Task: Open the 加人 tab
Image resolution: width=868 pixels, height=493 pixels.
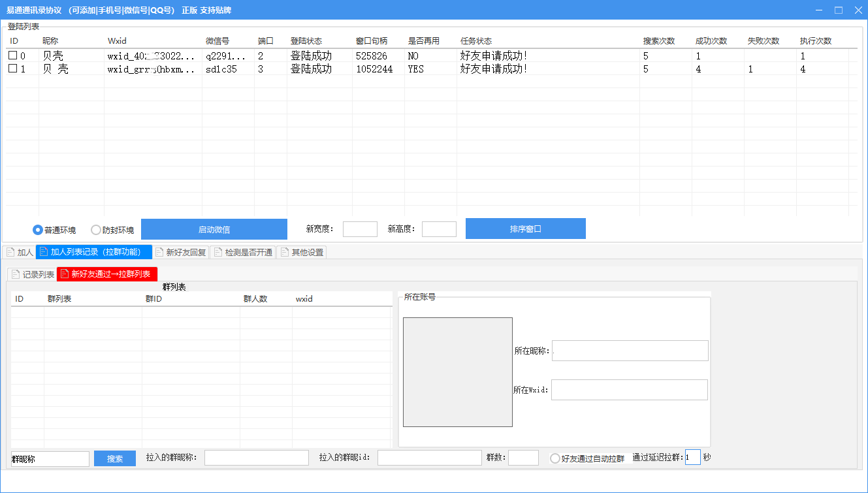Action: tap(18, 252)
